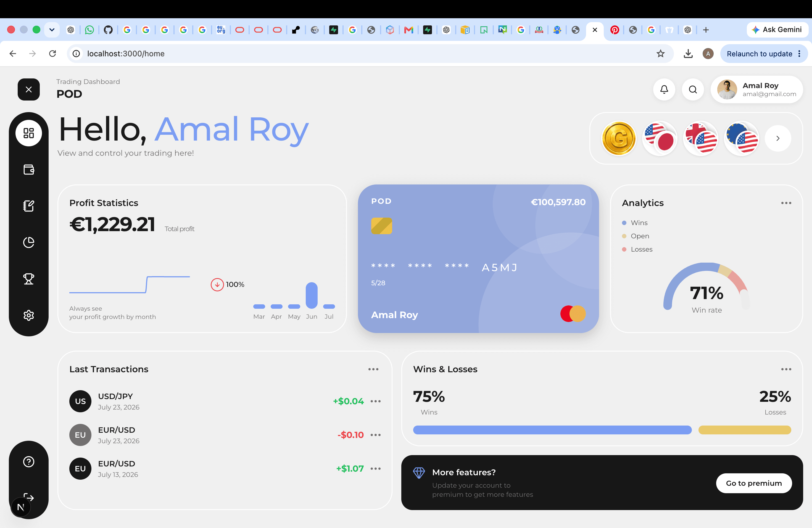Open the help question mark icon
This screenshot has width=812, height=528.
click(29, 461)
